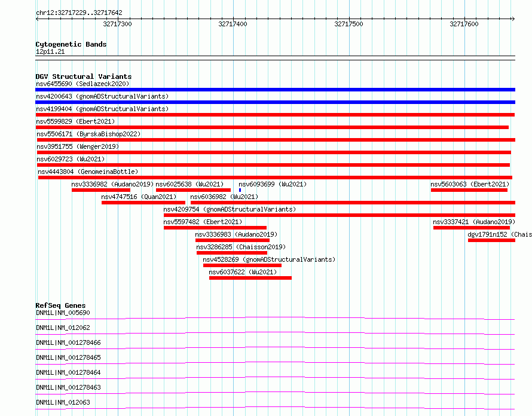Image resolution: width=532 pixels, height=416 pixels.
Task: Click the DNM1L|NM_005690 transcript label
Action: [63, 313]
